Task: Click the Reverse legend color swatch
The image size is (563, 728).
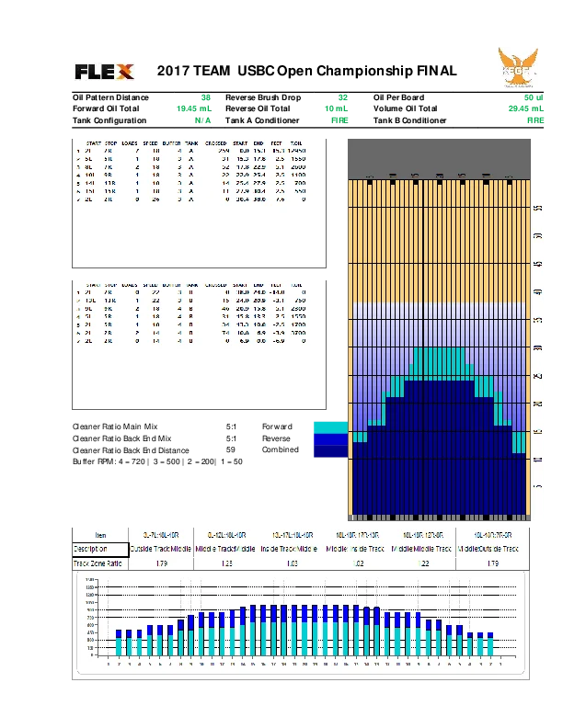Action: pyautogui.click(x=331, y=439)
